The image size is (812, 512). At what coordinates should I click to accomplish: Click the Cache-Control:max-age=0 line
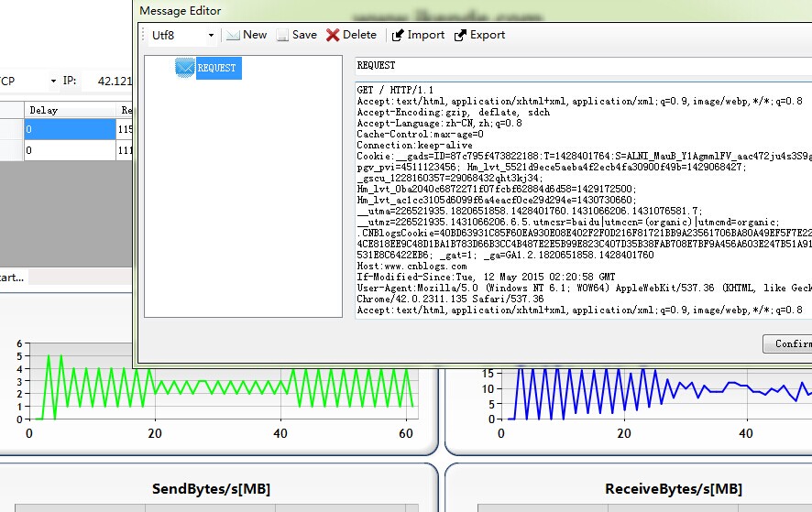pos(420,134)
